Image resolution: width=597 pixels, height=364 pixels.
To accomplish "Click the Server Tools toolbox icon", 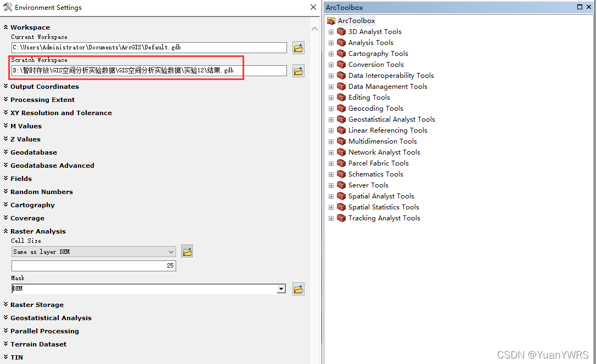I will [341, 185].
